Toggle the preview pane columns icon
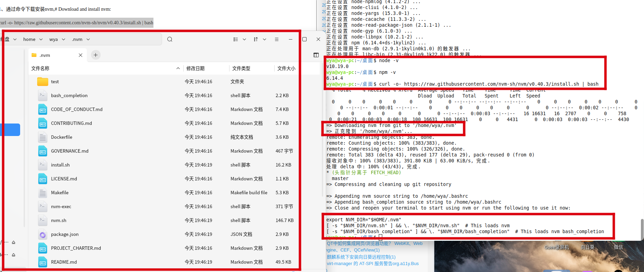Viewport: 644px width, 272px height. [316, 55]
